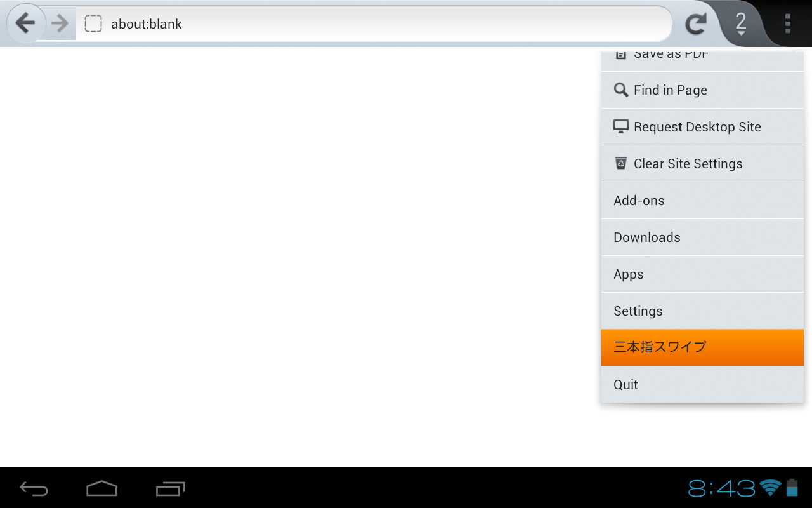
Task: Open Android recent apps button
Action: (170, 488)
